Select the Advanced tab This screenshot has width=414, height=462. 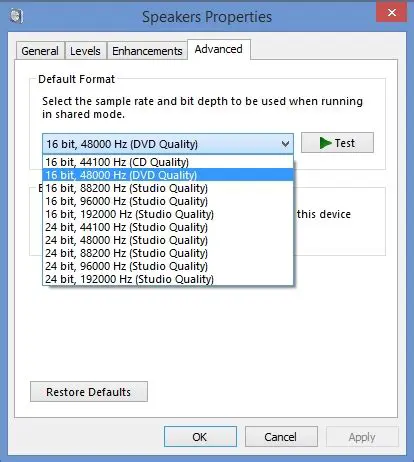click(x=219, y=49)
